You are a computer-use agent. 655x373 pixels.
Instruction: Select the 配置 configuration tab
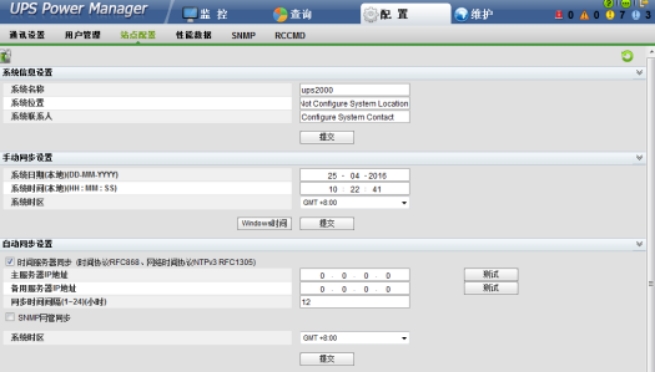click(x=405, y=14)
